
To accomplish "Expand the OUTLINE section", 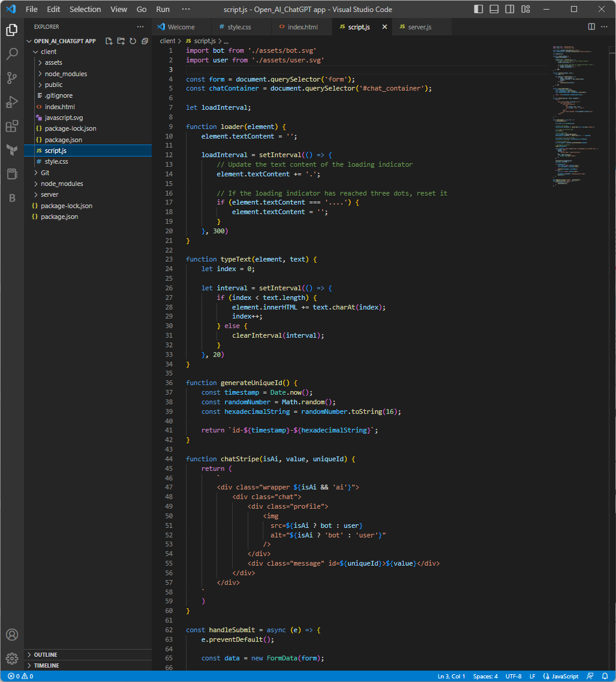I will click(88, 654).
